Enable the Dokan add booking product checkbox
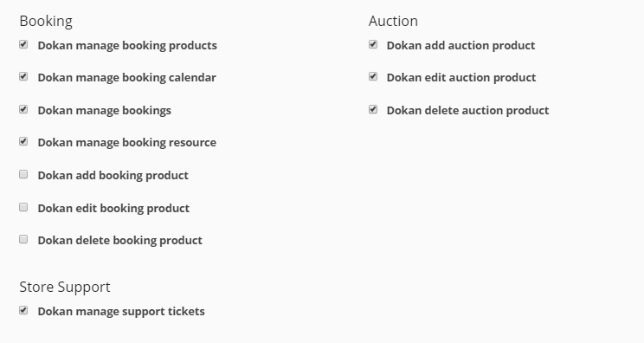644x343 pixels. tap(23, 174)
